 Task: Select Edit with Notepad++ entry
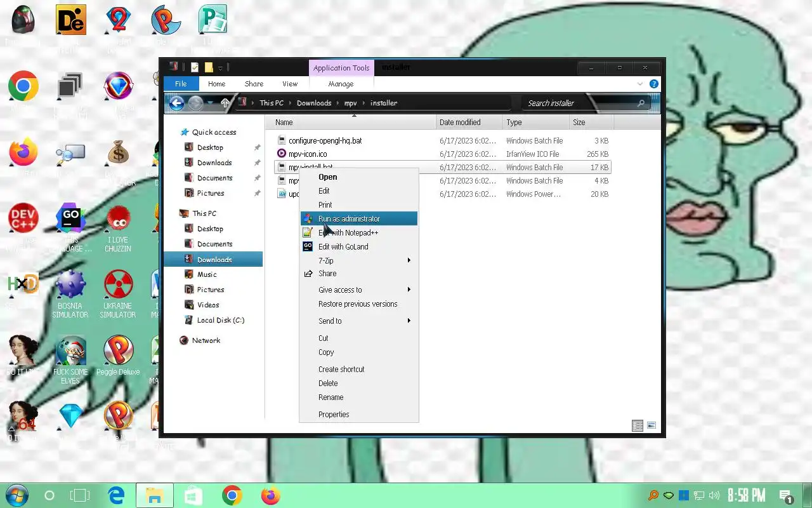point(358,232)
